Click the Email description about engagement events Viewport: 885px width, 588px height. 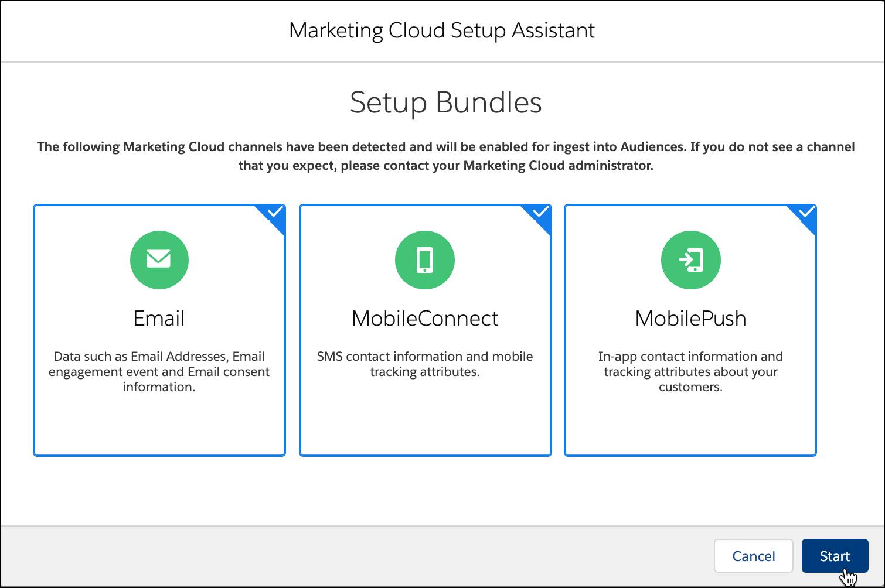[x=159, y=371]
